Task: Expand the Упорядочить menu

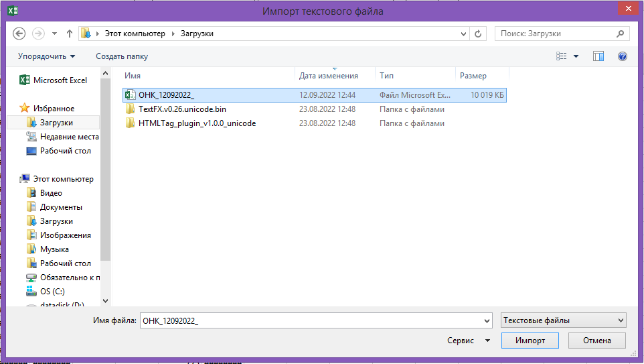Action: tap(46, 56)
